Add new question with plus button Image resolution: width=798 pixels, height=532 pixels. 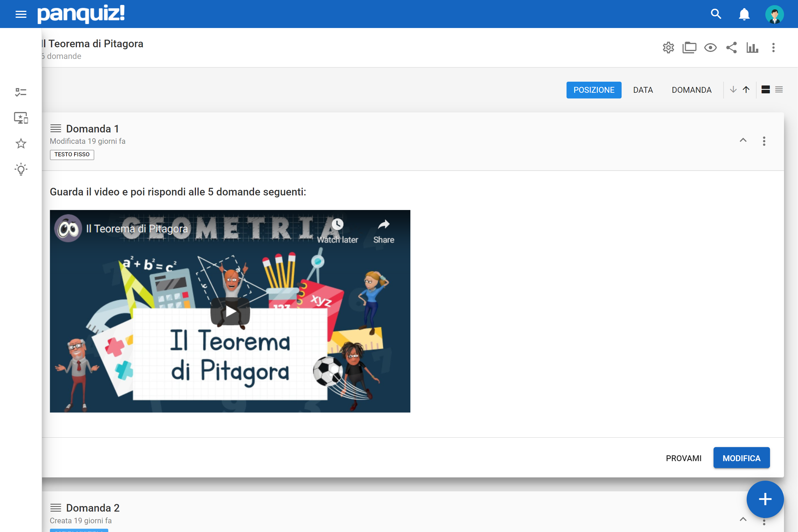tap(765, 499)
